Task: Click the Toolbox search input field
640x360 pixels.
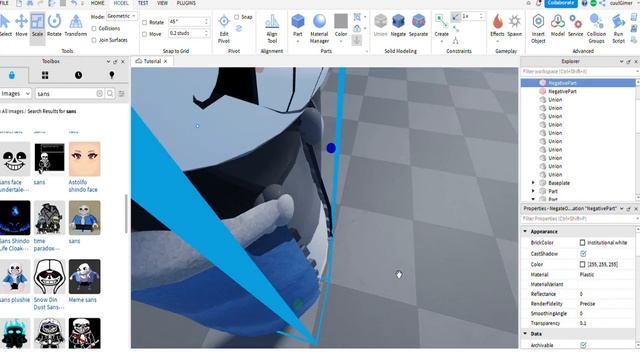Action: coord(66,93)
